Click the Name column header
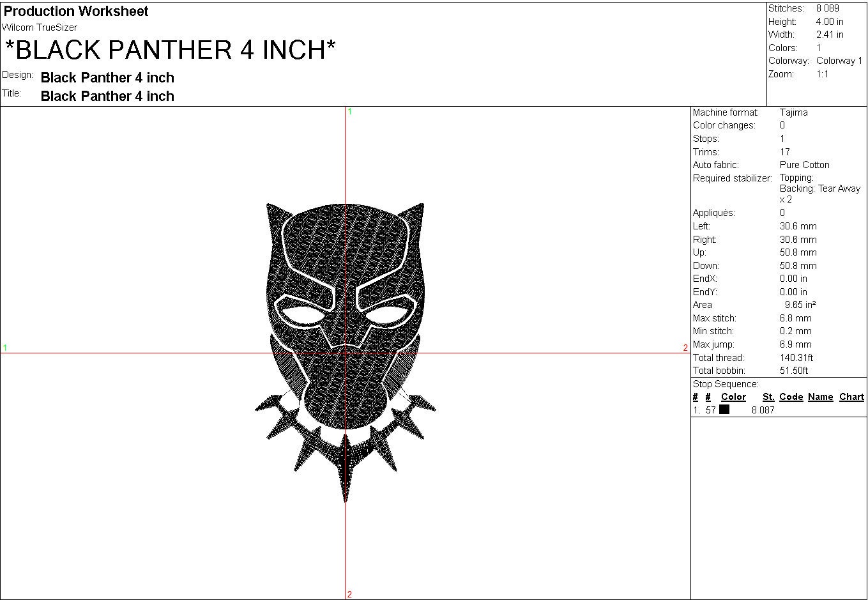Viewport: 868px width, 600px height. pyautogui.click(x=821, y=397)
